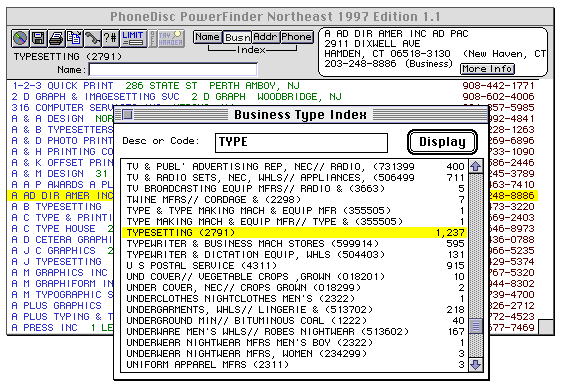Select A PRESS INC listing
Viewport: 564px width, 389px height.
click(61, 328)
